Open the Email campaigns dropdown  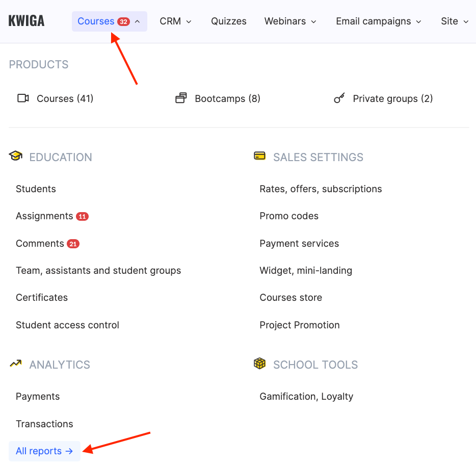tap(379, 21)
